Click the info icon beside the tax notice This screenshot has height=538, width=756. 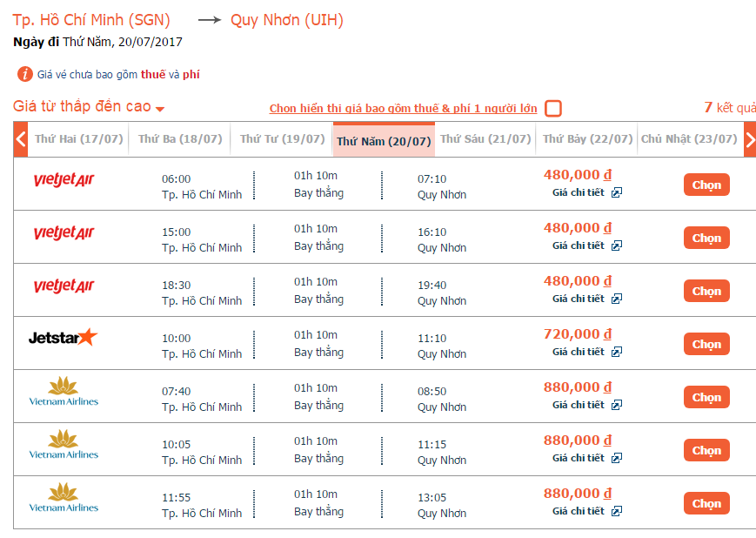coord(25,74)
